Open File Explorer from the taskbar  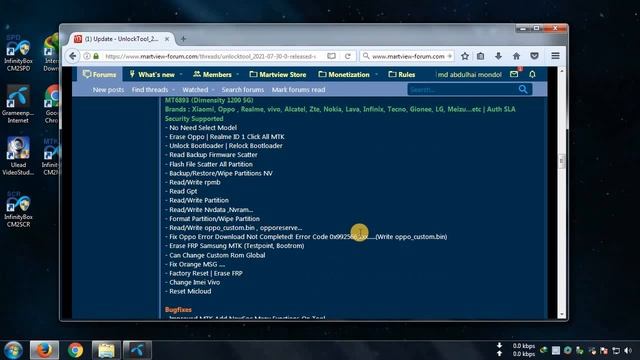(x=106, y=350)
